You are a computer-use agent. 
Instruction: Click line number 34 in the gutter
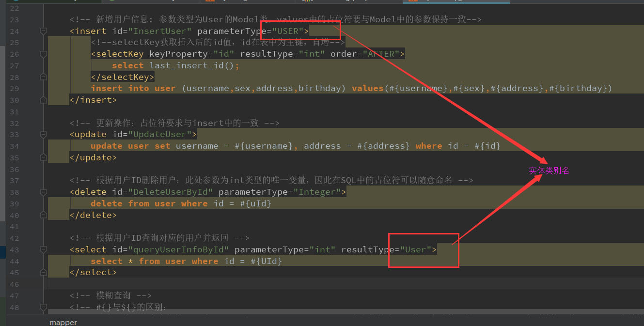15,146
